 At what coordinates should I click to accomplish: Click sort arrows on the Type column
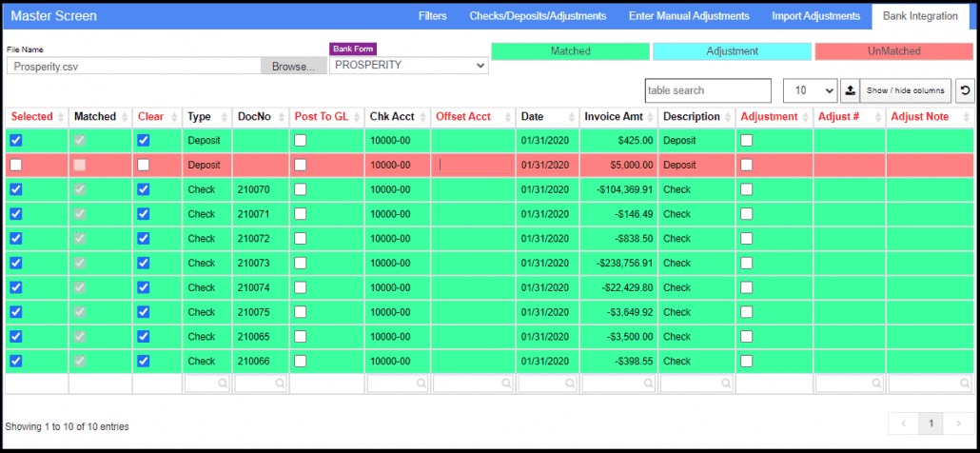tap(223, 117)
